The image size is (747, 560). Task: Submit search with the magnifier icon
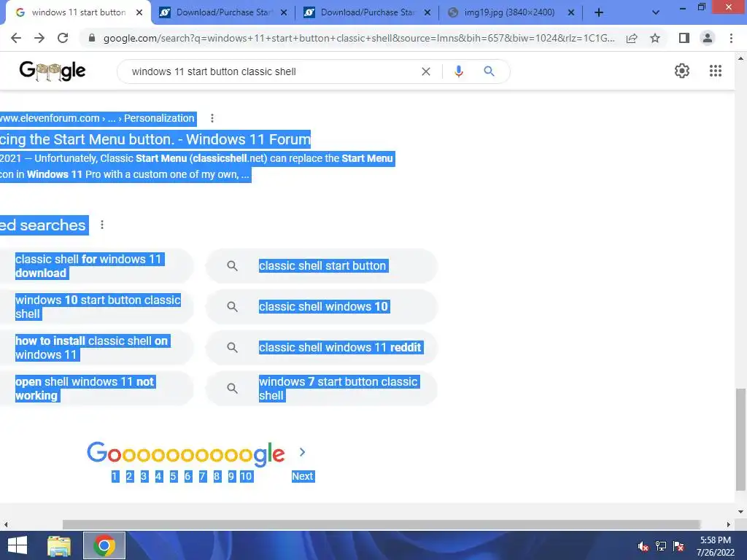489,71
